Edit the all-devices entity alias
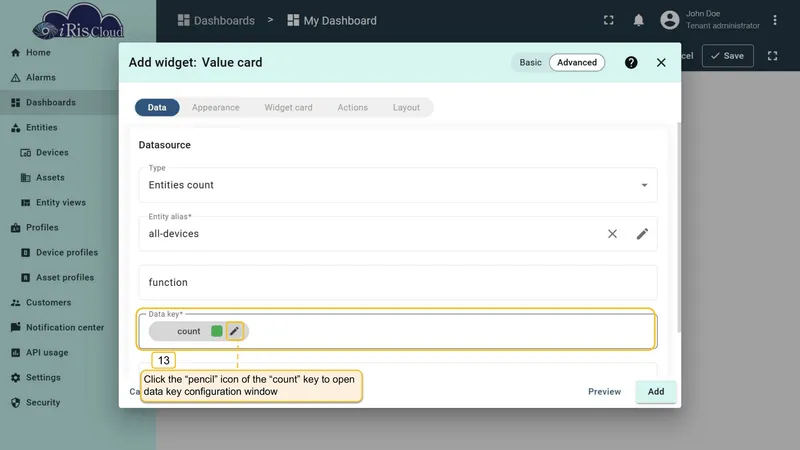Viewport: 800px width, 450px height. click(642, 234)
